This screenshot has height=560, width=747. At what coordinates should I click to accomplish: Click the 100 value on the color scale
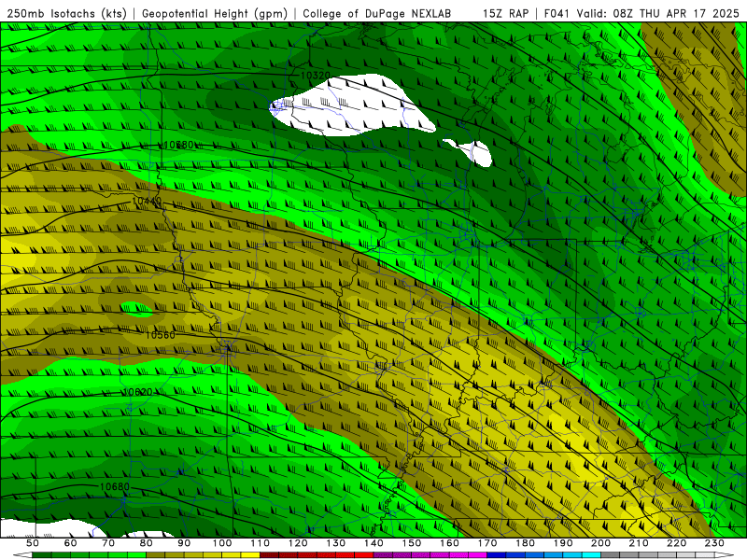pyautogui.click(x=222, y=543)
